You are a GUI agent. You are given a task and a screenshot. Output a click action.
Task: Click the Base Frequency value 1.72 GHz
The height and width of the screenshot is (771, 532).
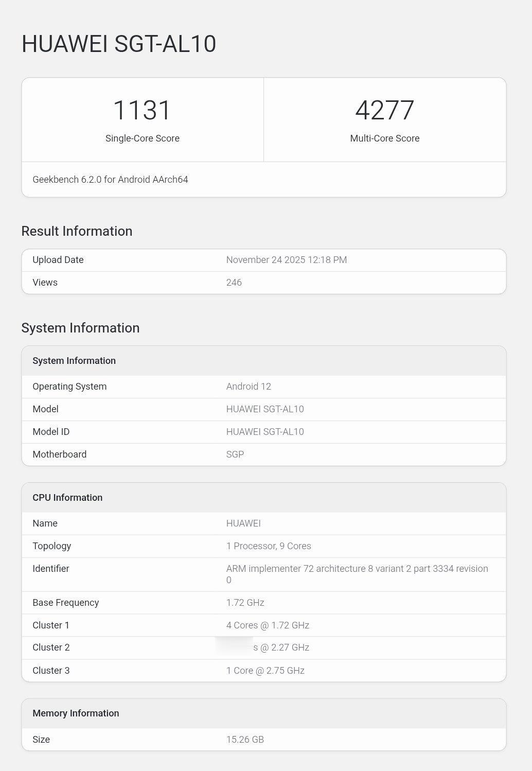tap(245, 603)
